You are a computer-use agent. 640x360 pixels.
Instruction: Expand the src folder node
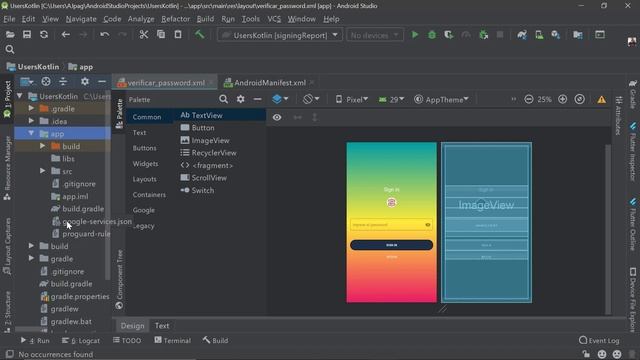pyautogui.click(x=42, y=171)
